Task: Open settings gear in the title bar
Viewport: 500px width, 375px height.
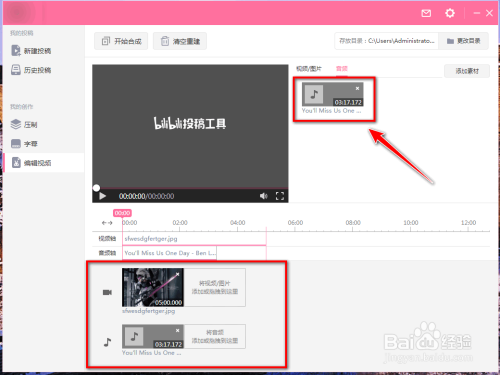Action: pyautogui.click(x=450, y=13)
